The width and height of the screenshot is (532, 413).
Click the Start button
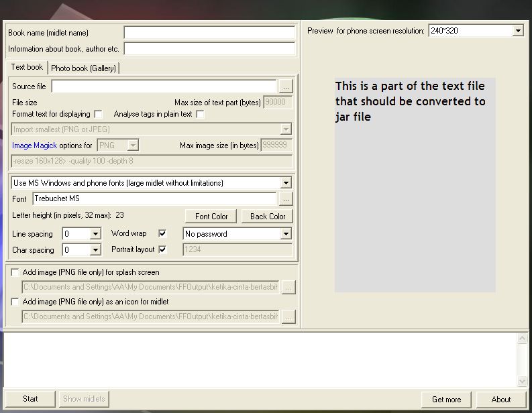tap(30, 399)
